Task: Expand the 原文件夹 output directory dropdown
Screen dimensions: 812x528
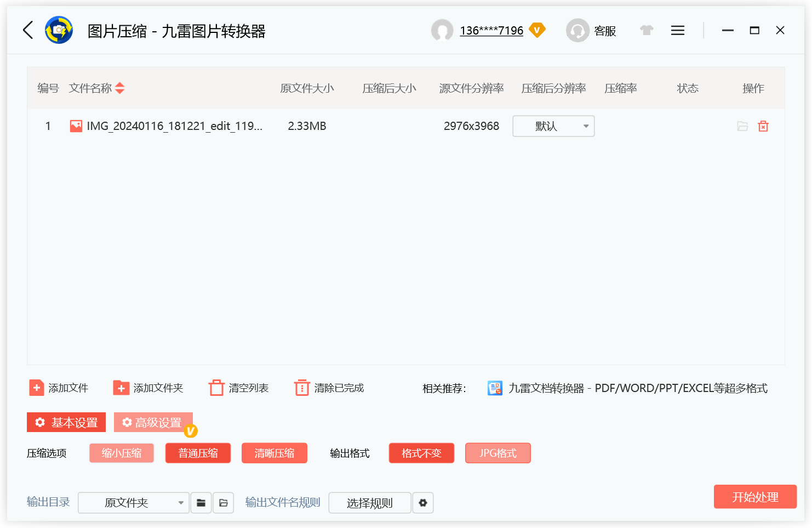Action: 133,502
